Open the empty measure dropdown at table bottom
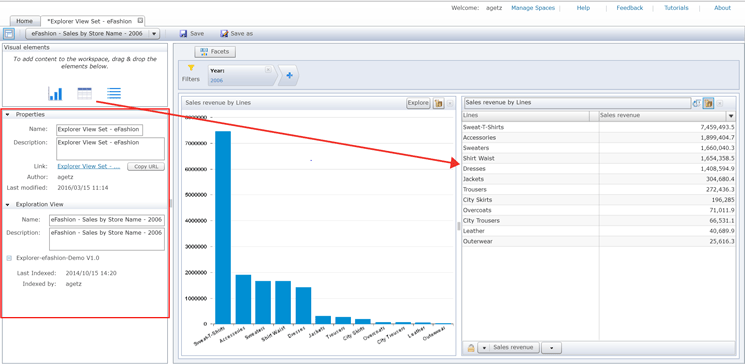 click(x=552, y=348)
